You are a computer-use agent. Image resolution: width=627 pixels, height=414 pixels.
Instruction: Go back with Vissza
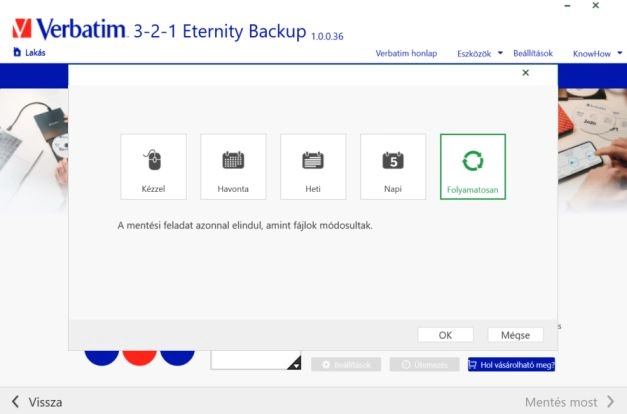pos(37,402)
